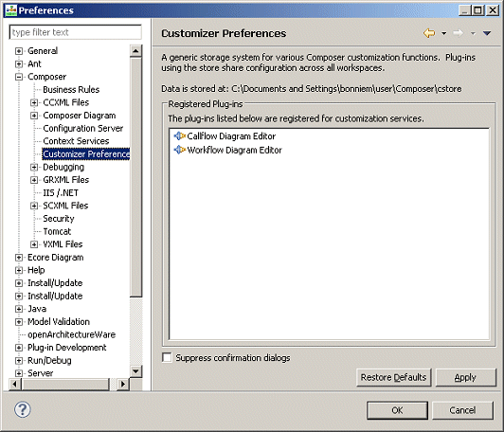Click tree scrollbar down arrow
The image size is (504, 432).
135,371
